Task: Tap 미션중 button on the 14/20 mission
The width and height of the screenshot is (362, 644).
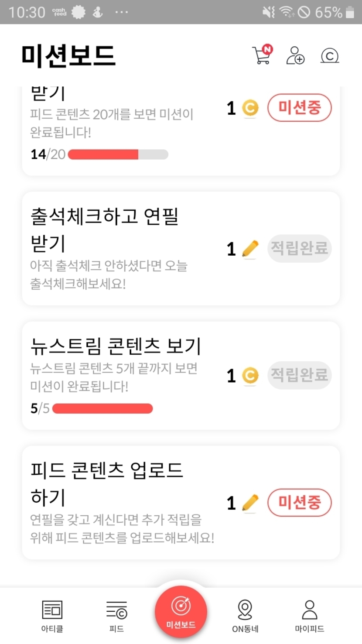Action: click(299, 107)
